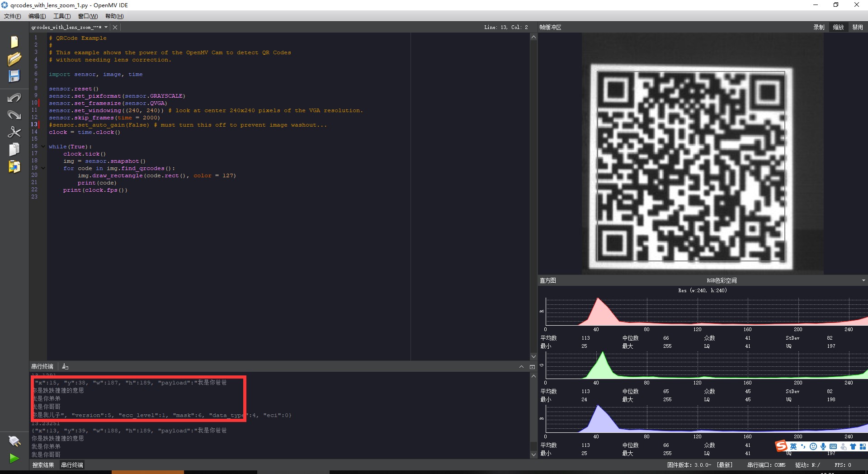Click the 帧缓冲区 frame buffer label
Screen dimensions: 868x474
pyautogui.click(x=550, y=27)
